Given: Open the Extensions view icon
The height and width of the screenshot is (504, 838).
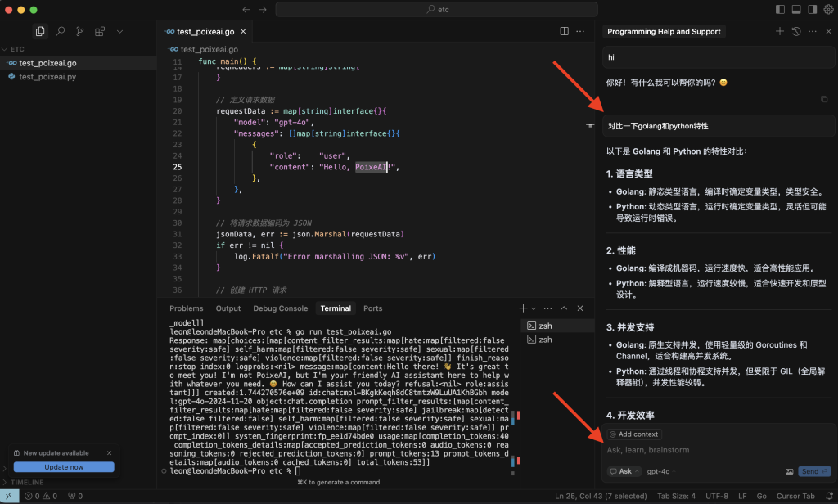Looking at the screenshot, I should point(100,31).
